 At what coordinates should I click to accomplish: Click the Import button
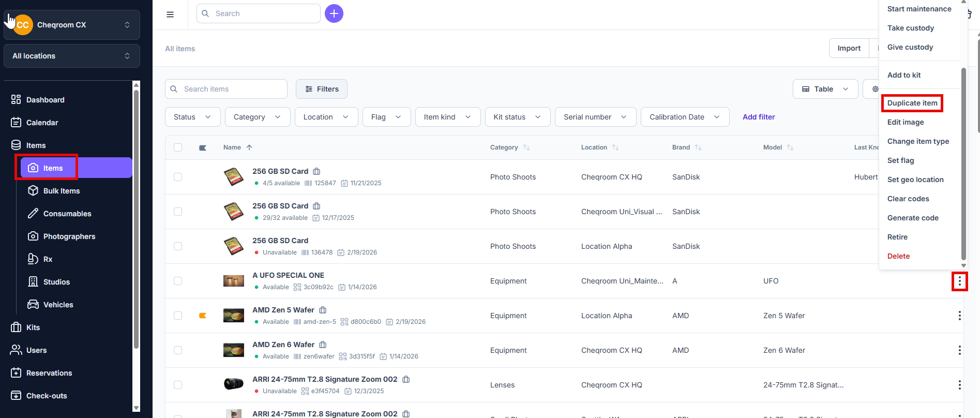click(x=849, y=48)
